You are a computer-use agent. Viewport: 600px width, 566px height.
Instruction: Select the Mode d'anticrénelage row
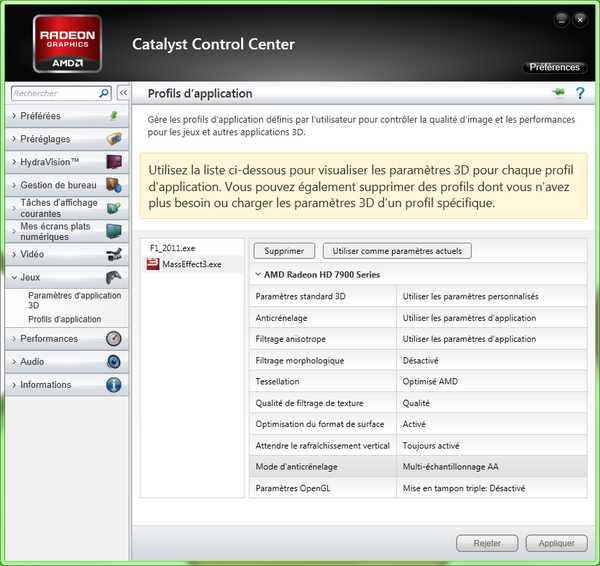click(418, 467)
